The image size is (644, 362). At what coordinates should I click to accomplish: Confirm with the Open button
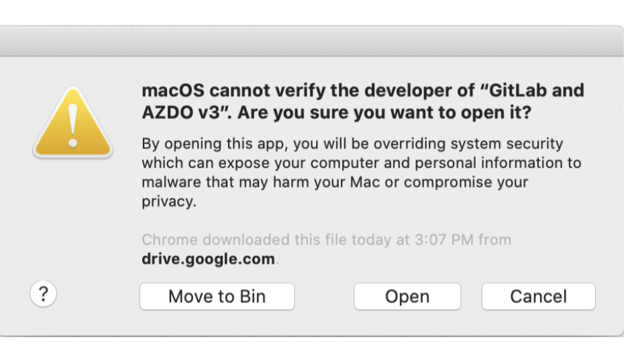point(407,296)
